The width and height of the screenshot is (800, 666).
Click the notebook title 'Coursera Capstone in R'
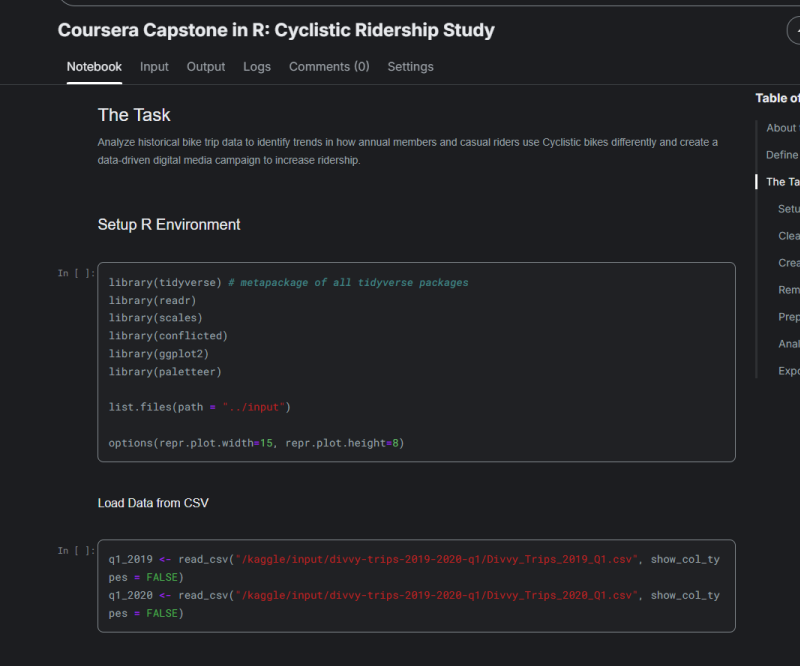pyautogui.click(x=276, y=30)
